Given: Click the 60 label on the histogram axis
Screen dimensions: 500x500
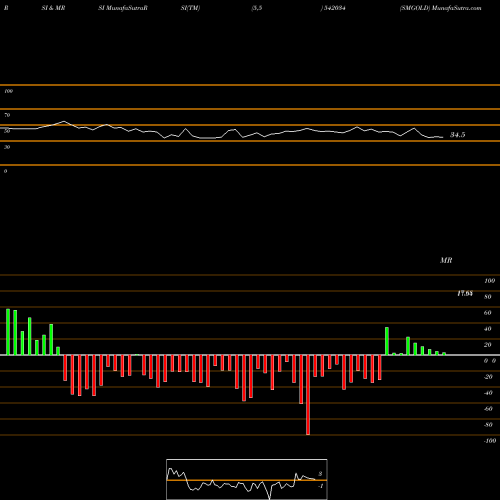Looking at the screenshot, I should pos(487,313).
